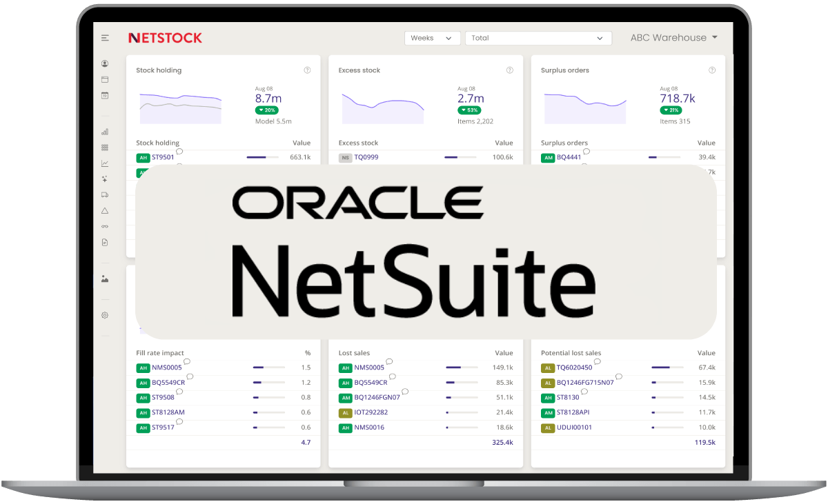Image resolution: width=828 pixels, height=504 pixels.
Task: Click the 'Items 315' text
Action: coord(675,121)
